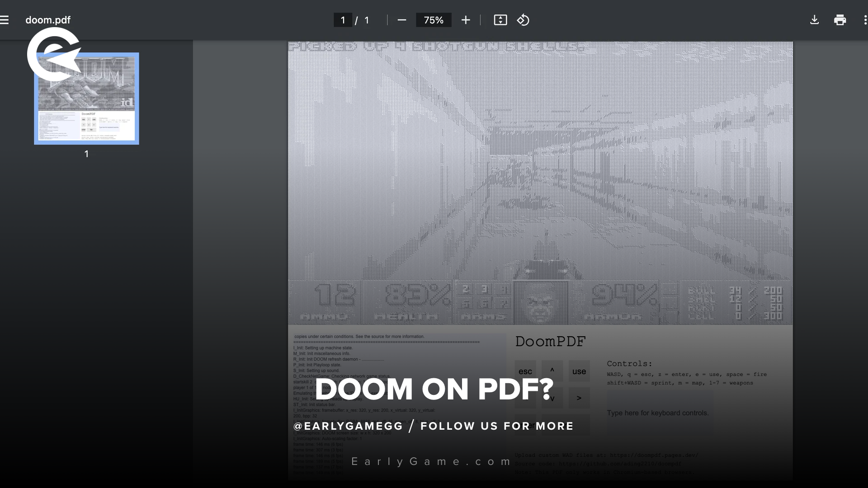868x488 pixels.
Task: Rotate the document counterclockwise
Action: (523, 20)
